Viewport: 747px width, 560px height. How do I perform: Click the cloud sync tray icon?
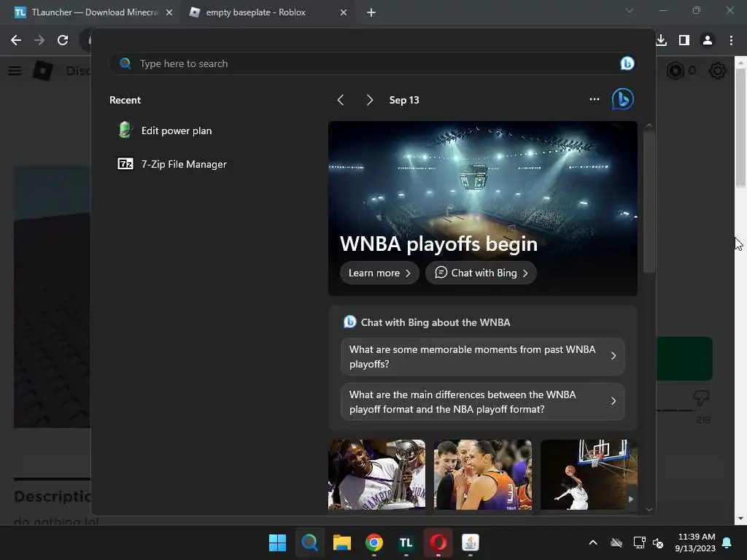[x=616, y=542]
